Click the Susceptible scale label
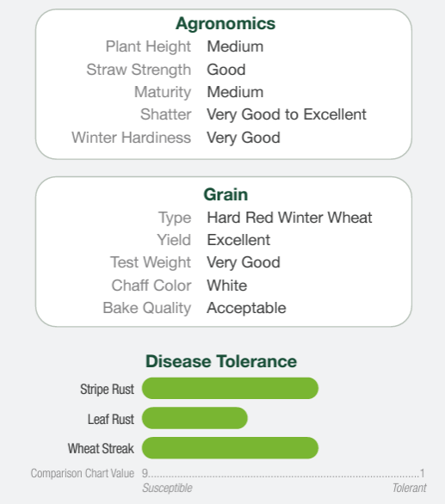 pos(167,488)
